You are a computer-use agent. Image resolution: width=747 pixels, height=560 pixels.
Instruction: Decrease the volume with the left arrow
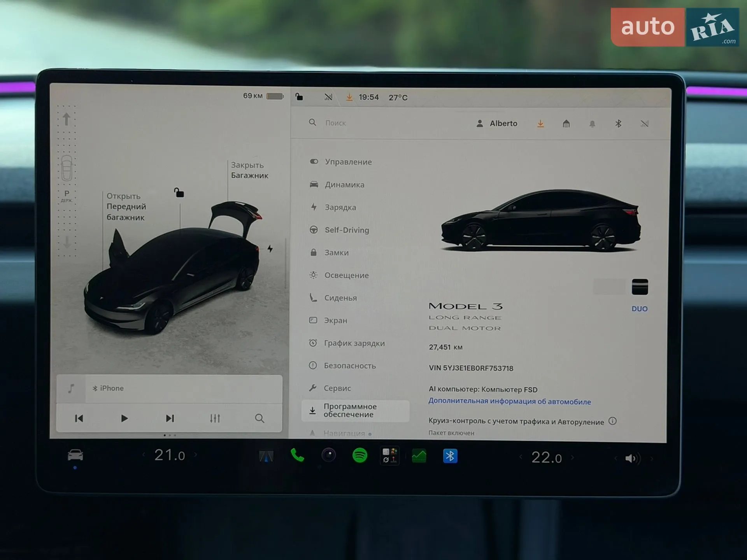[x=615, y=458]
